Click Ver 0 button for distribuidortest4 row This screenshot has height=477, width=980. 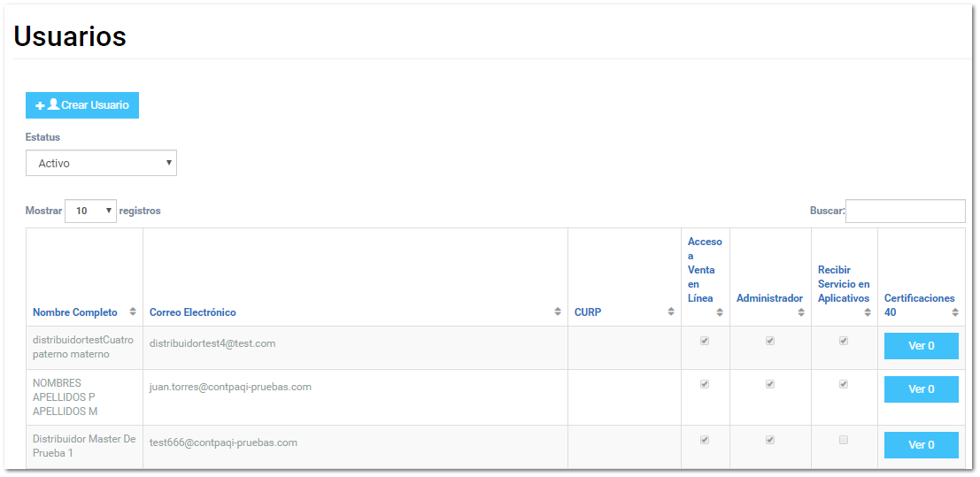[921, 346]
